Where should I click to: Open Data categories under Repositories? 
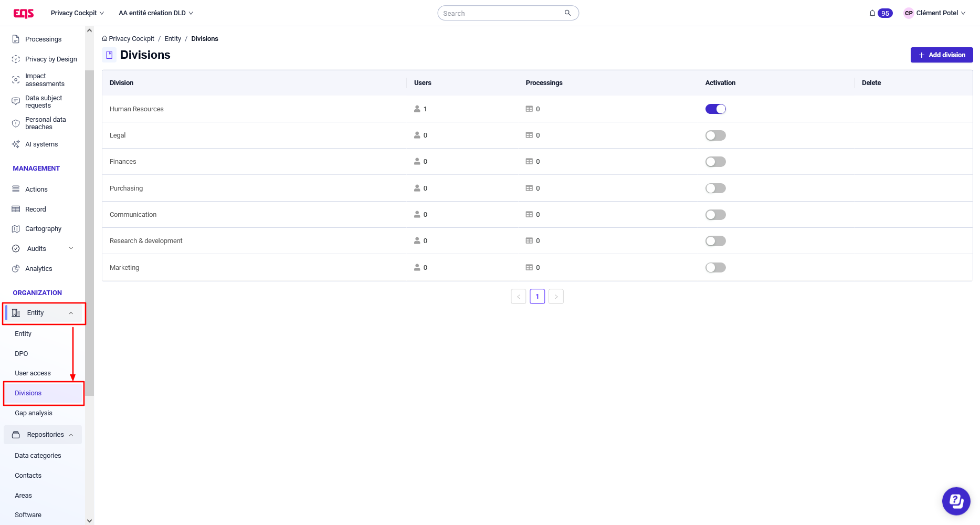[38, 456]
